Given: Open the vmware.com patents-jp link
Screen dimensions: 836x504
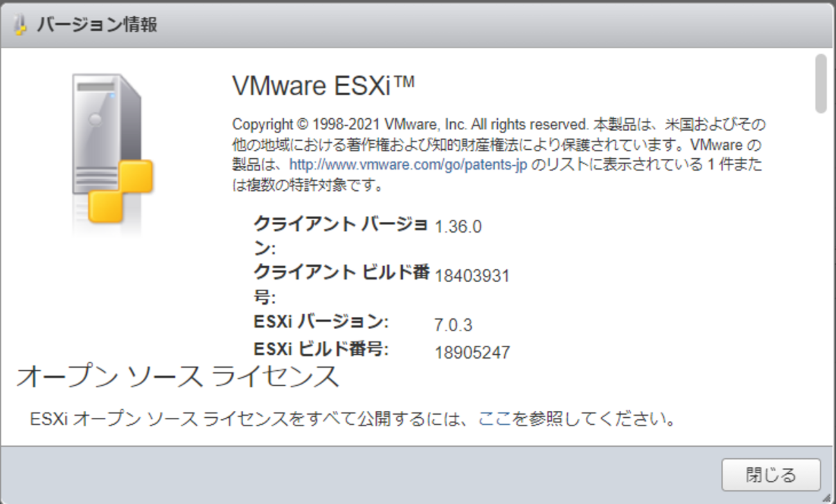Looking at the screenshot, I should click(x=408, y=165).
